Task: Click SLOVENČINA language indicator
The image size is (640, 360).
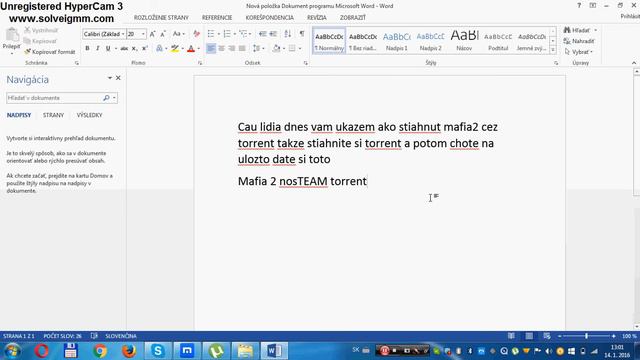Action: coord(121,336)
